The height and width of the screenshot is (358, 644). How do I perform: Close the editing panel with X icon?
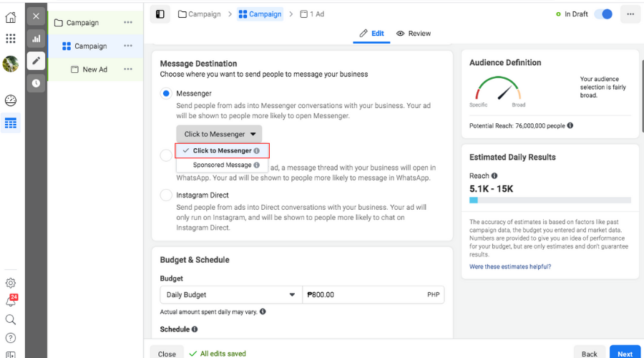(36, 16)
